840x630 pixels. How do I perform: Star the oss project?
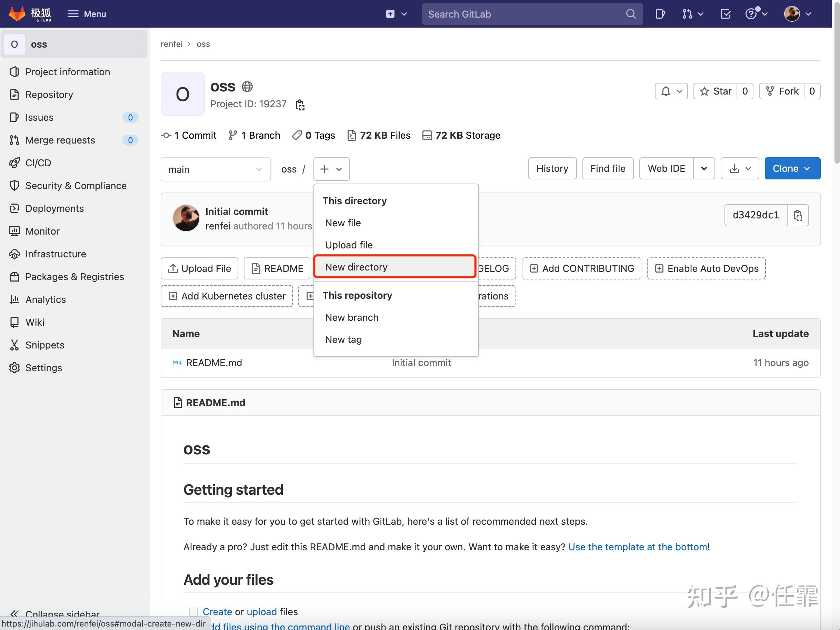pyautogui.click(x=716, y=91)
